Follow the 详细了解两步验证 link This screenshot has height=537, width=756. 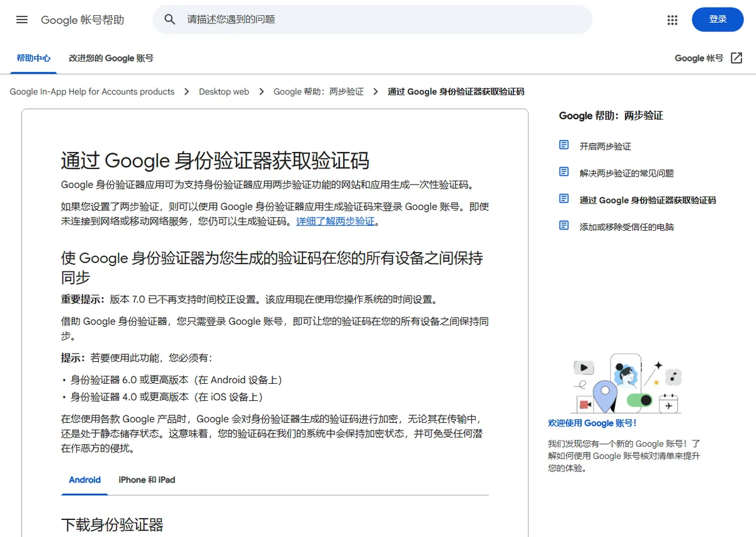pos(335,221)
